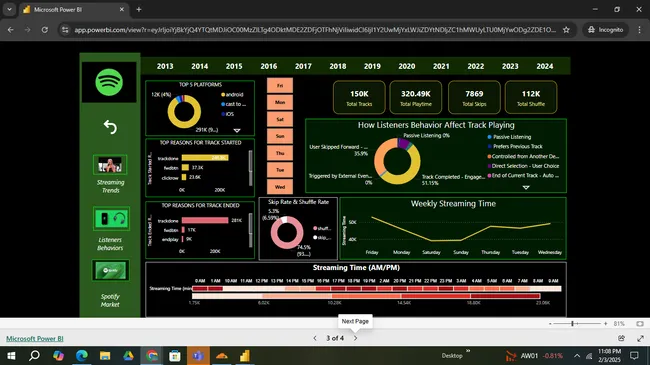Enter full screen mode
This screenshot has height=365, width=650.
[x=640, y=338]
